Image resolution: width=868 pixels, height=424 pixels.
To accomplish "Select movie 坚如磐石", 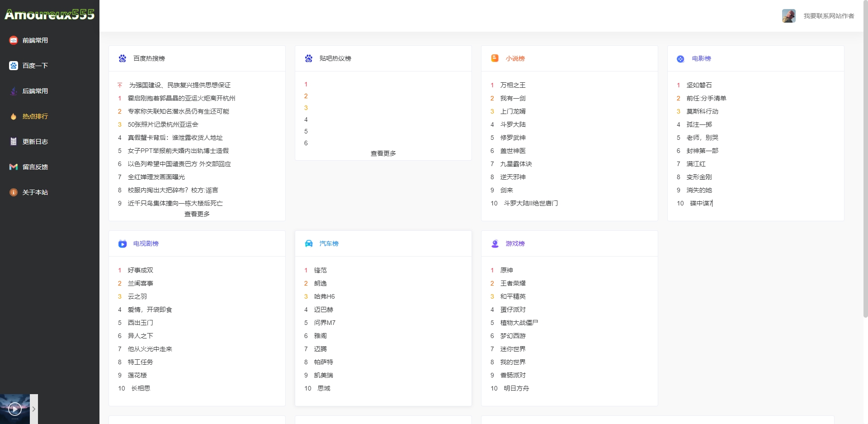I will (699, 85).
